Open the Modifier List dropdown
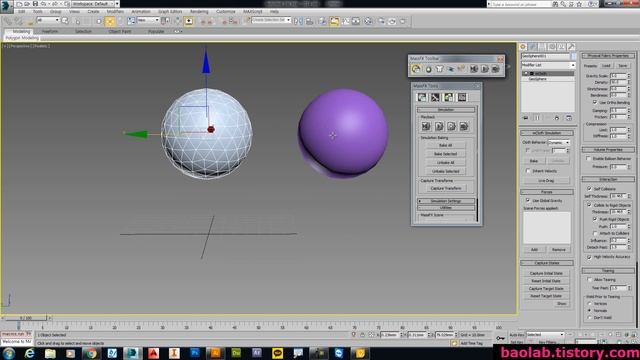The image size is (640, 360). [x=548, y=65]
